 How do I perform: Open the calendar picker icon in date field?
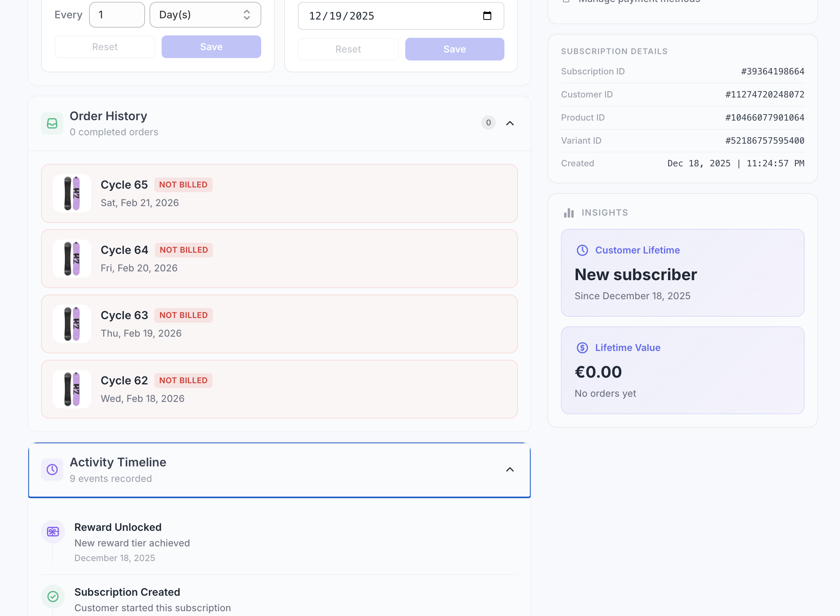coord(487,16)
